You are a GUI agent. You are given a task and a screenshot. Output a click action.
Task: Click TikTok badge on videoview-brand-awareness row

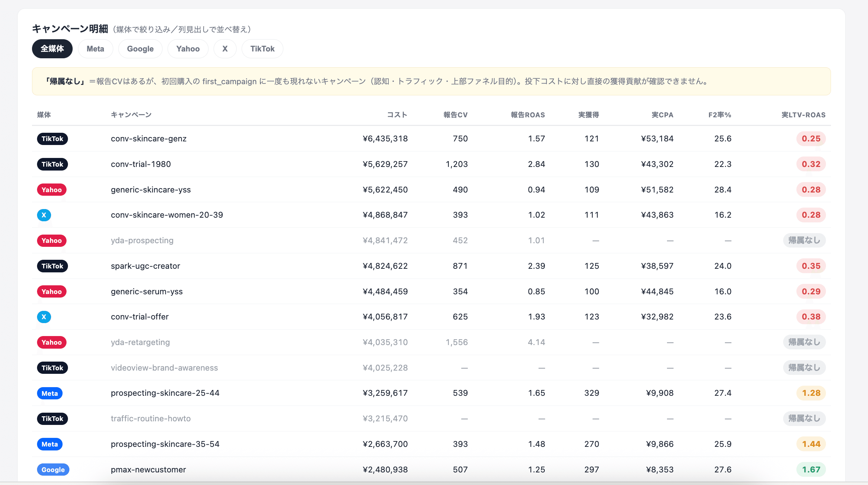[x=52, y=368]
